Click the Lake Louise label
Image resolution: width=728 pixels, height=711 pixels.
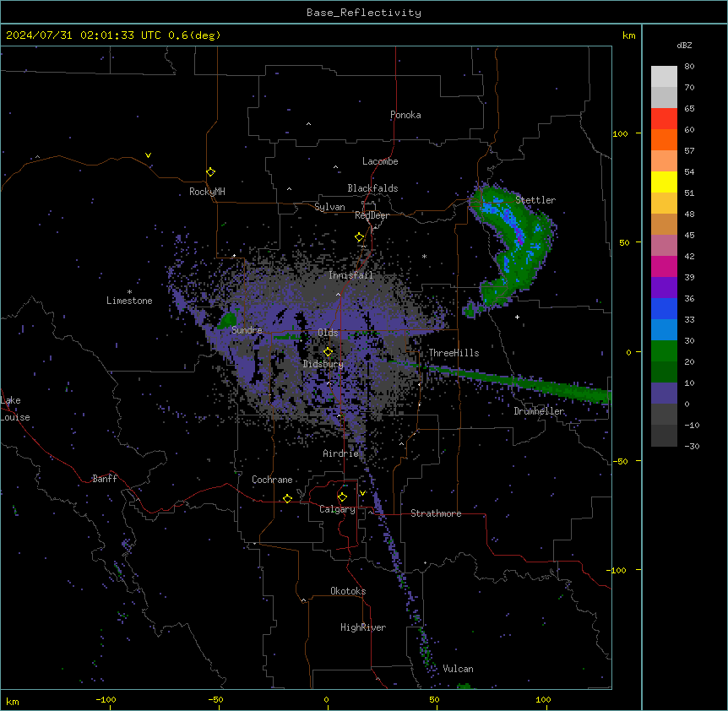pos(14,409)
